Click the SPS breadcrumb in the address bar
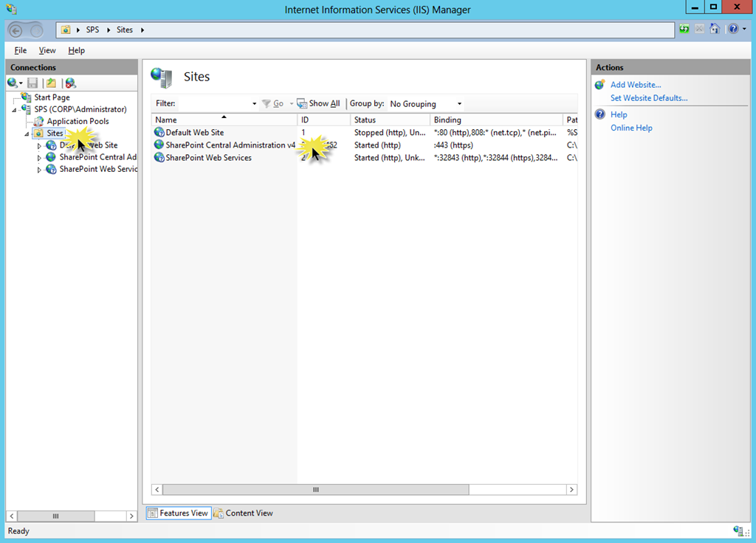The height and width of the screenshot is (543, 756). point(92,30)
